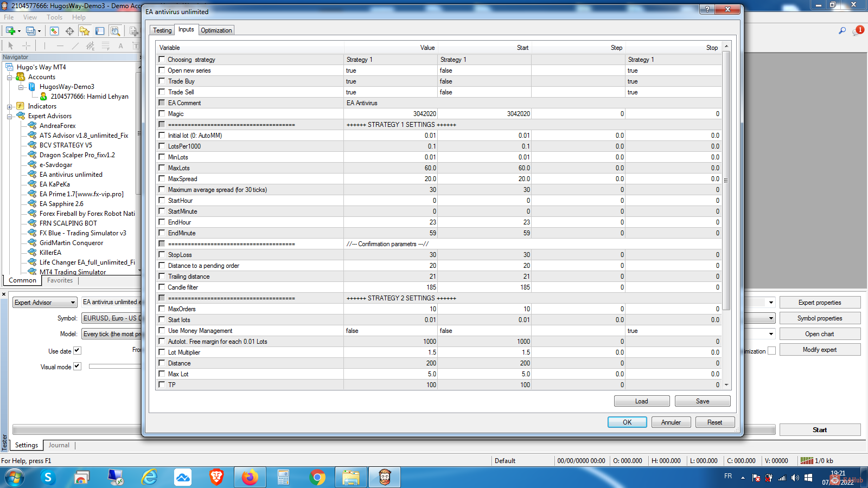The image size is (868, 488).
Task: Open the New Chart dropdown arrow
Action: coord(19,31)
